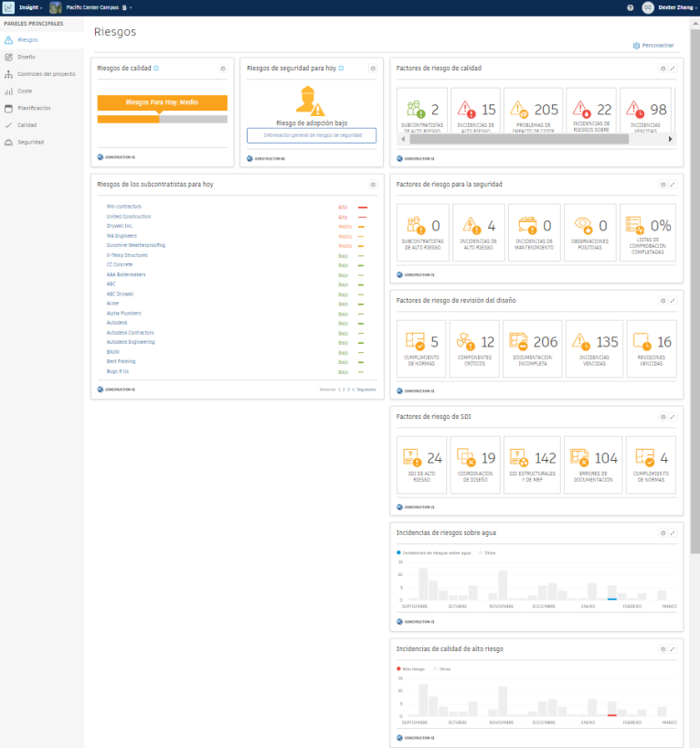Toggle Incidencias de riesgos sobre agua legend
This screenshot has height=748, width=700.
434,553
